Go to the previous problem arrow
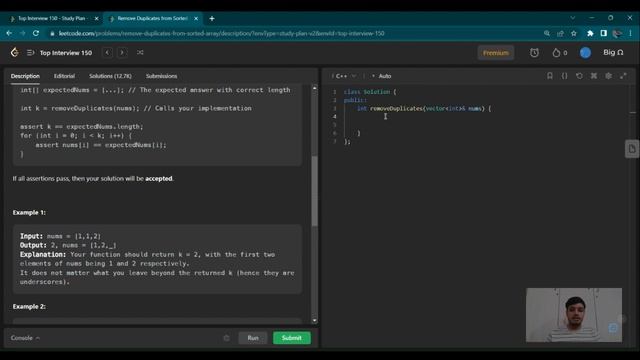This screenshot has height=360, width=640. coord(107,53)
